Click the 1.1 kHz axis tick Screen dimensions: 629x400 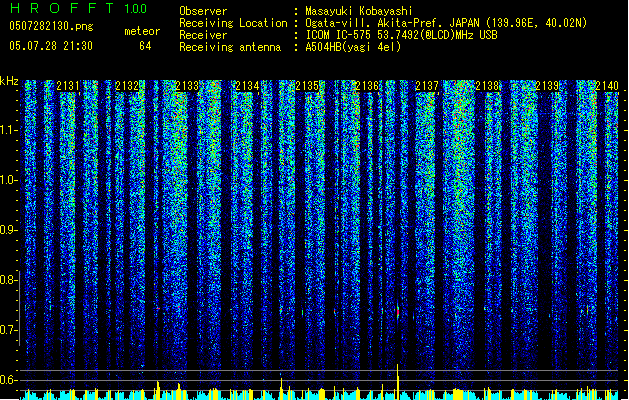pos(8,130)
